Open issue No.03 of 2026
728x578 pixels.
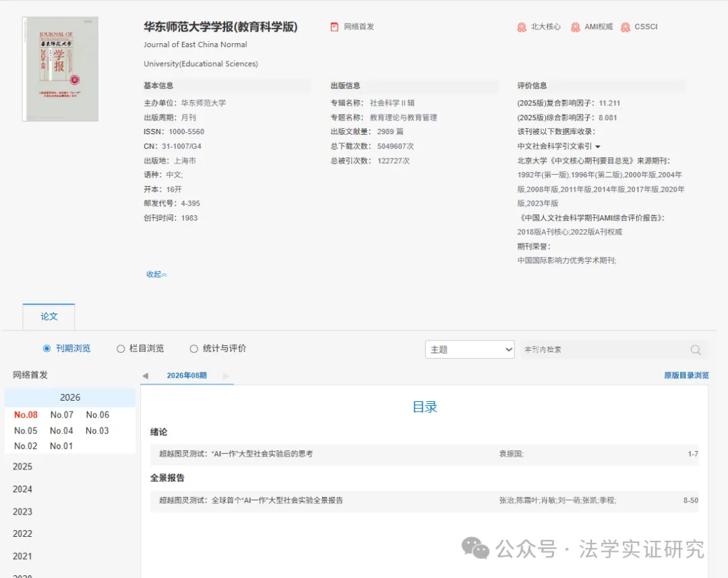[x=97, y=431]
